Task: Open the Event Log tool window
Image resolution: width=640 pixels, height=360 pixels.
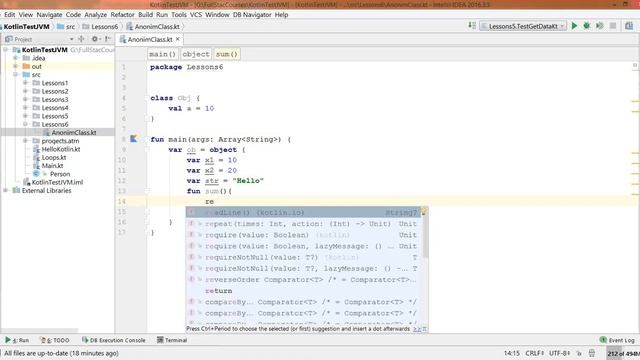Action: click(617, 340)
